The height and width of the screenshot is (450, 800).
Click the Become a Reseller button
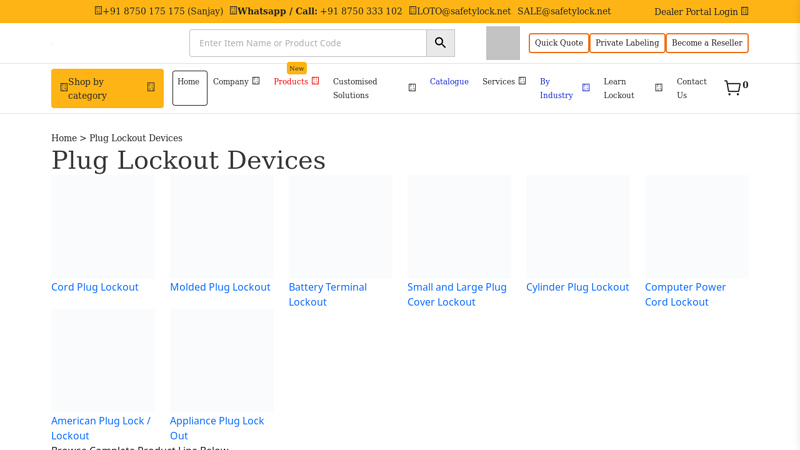point(707,43)
